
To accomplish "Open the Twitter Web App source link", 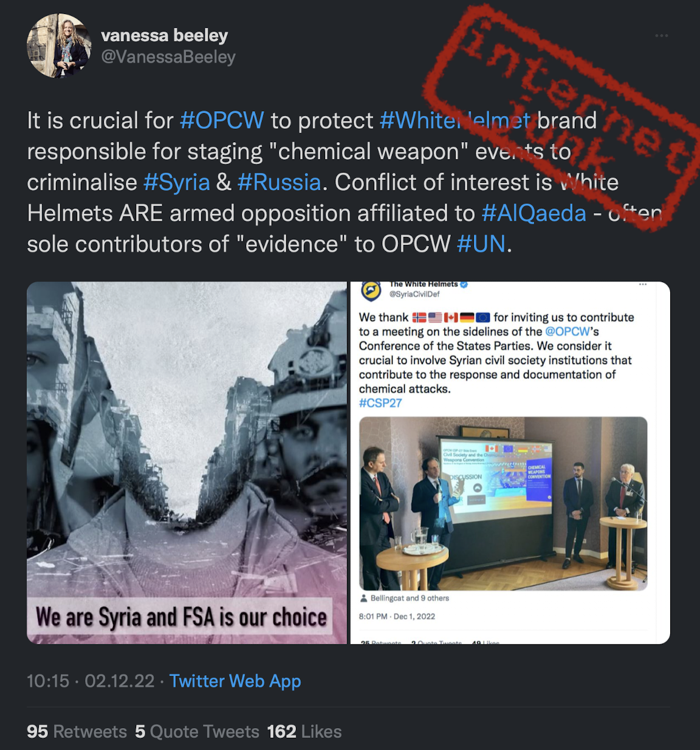I will [x=235, y=681].
